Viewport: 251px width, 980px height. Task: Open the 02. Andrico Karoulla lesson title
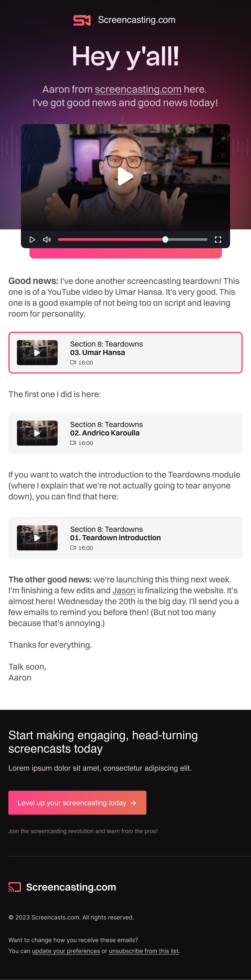105,433
